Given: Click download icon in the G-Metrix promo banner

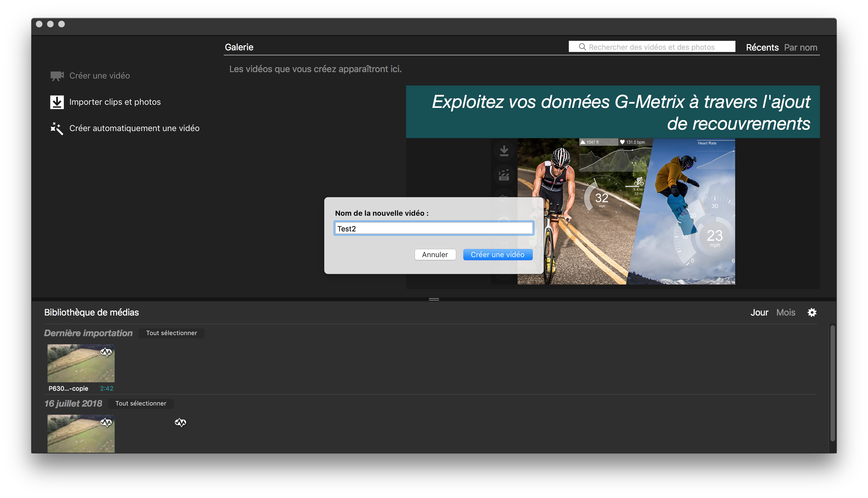Looking at the screenshot, I should pyautogui.click(x=504, y=151).
